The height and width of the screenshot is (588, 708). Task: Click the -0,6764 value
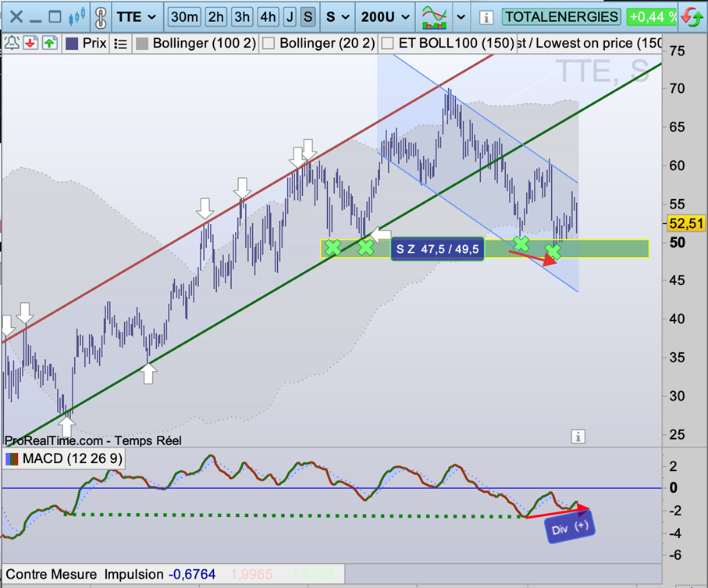[192, 574]
